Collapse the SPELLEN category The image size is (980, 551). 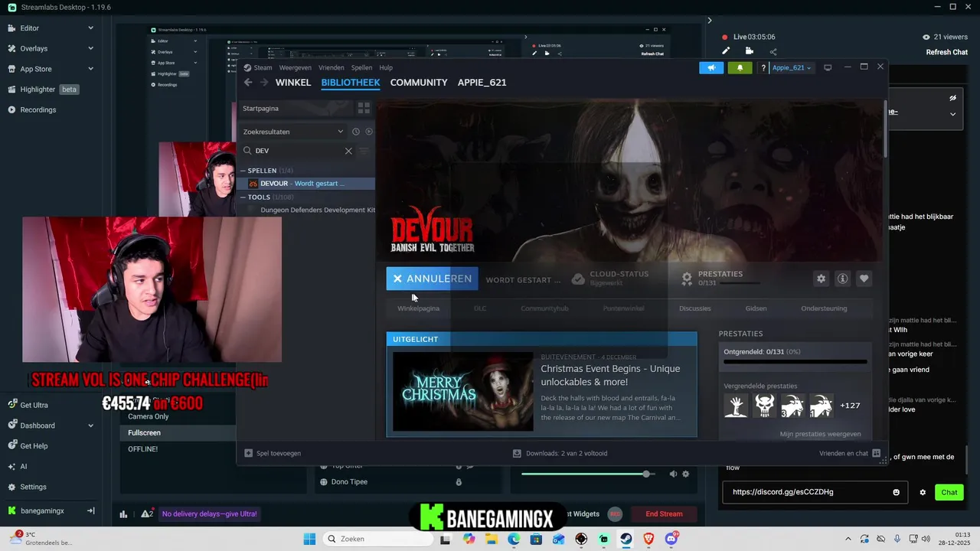click(x=243, y=171)
